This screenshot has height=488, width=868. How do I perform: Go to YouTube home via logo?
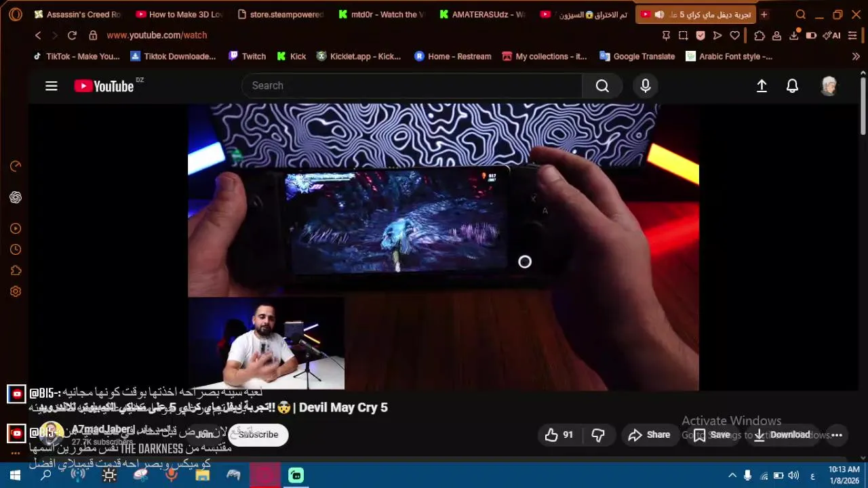click(x=104, y=86)
